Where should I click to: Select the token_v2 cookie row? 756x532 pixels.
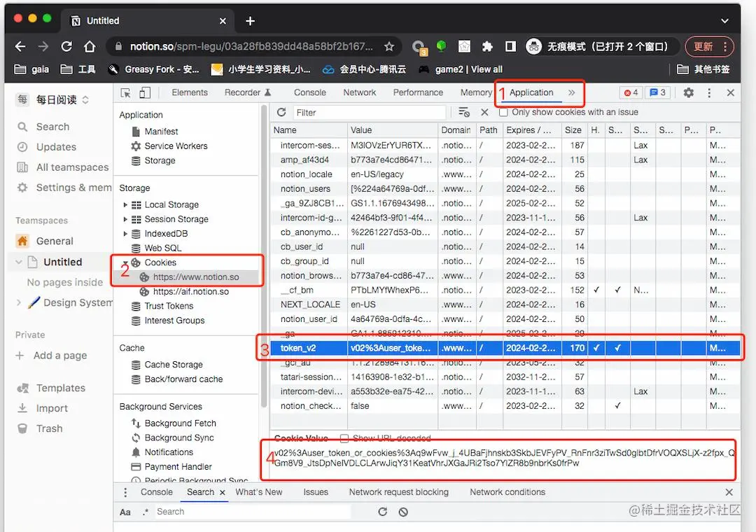tap(505, 348)
